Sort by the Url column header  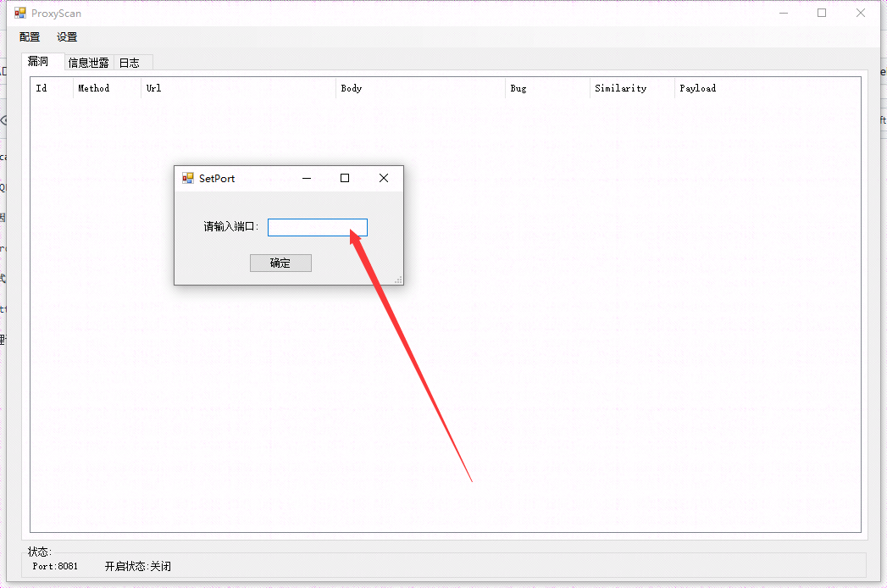click(238, 88)
